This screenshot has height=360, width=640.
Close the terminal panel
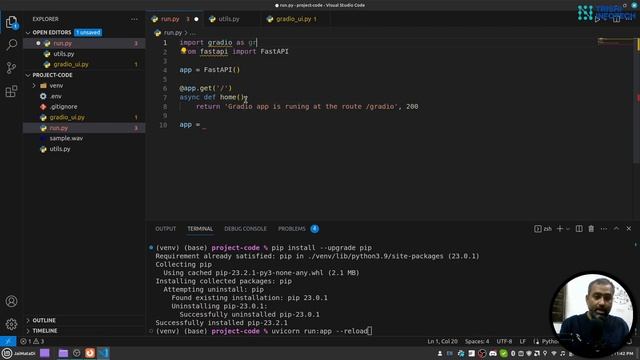point(629,229)
